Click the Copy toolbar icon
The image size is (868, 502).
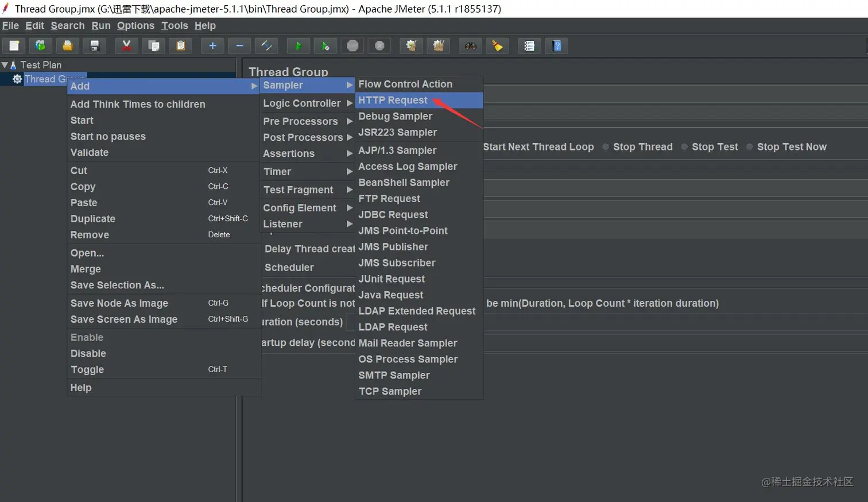pos(154,46)
